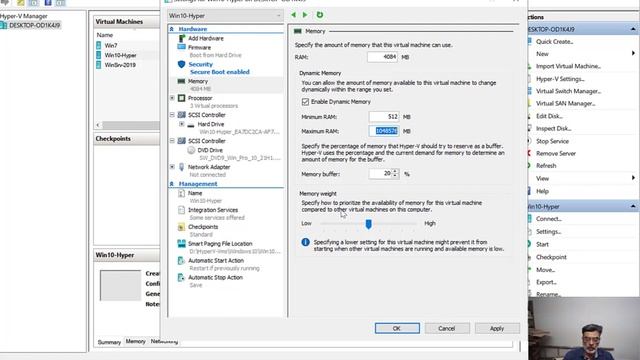Click the OK button
This screenshot has width=640, height=360.
tap(397, 328)
